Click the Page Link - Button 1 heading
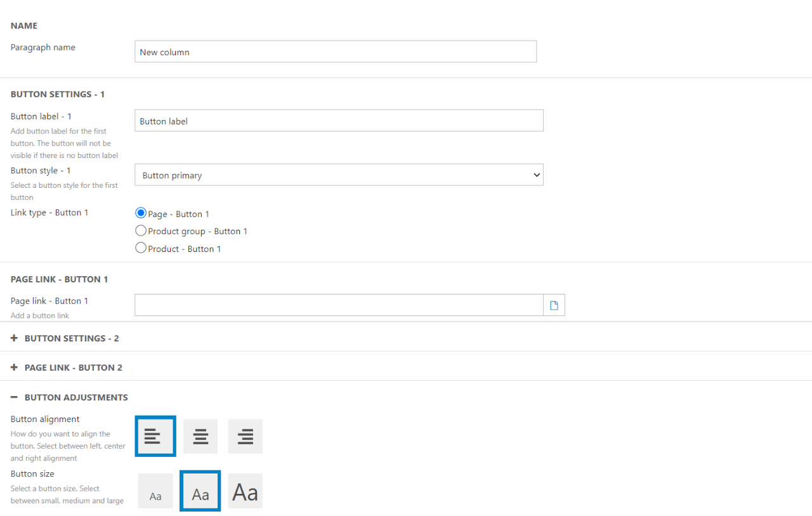812x516 pixels. tap(59, 279)
